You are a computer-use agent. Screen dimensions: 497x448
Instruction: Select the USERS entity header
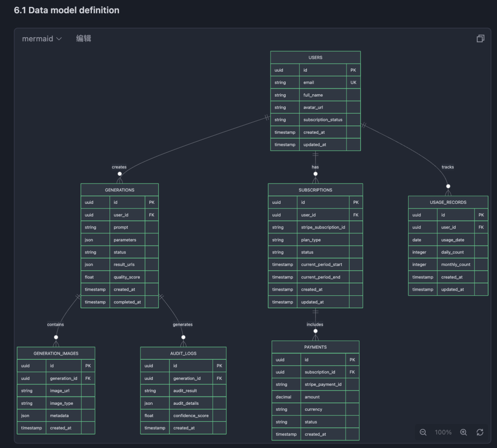(x=315, y=57)
